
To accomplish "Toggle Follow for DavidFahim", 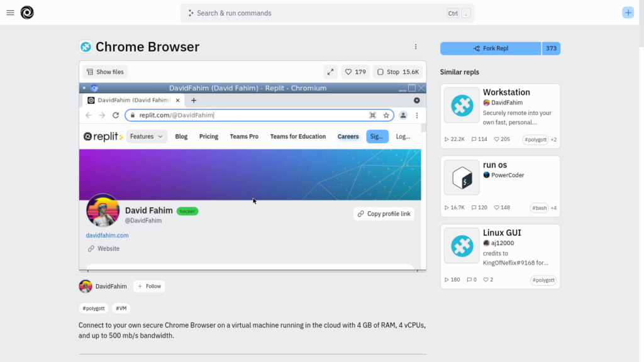I will tap(149, 286).
